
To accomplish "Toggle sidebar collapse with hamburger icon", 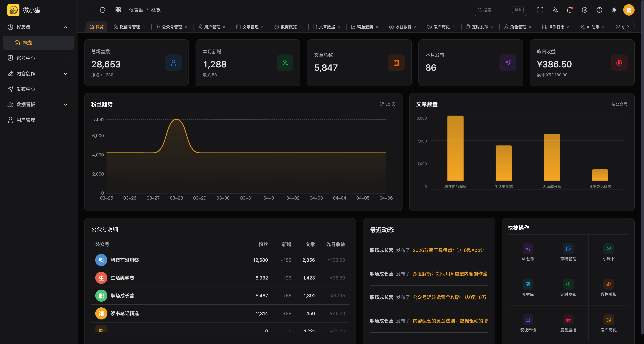I will pyautogui.click(x=87, y=10).
